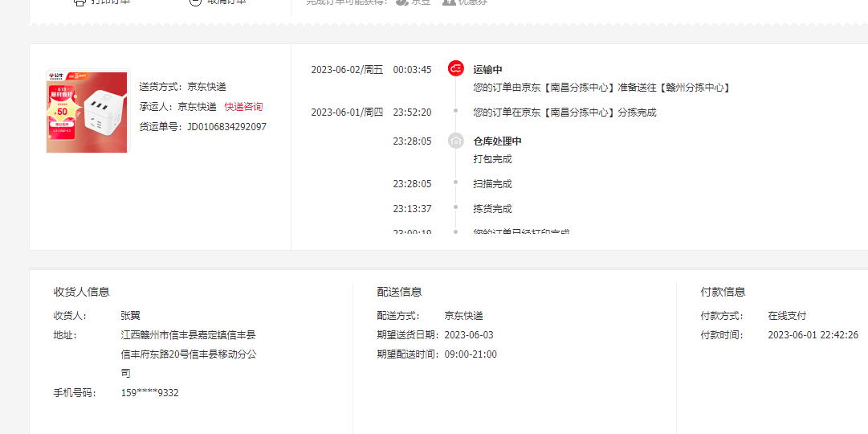Viewport: 868px width, 434px height.
Task: Click the 拣货完成 entry
Action: point(493,208)
